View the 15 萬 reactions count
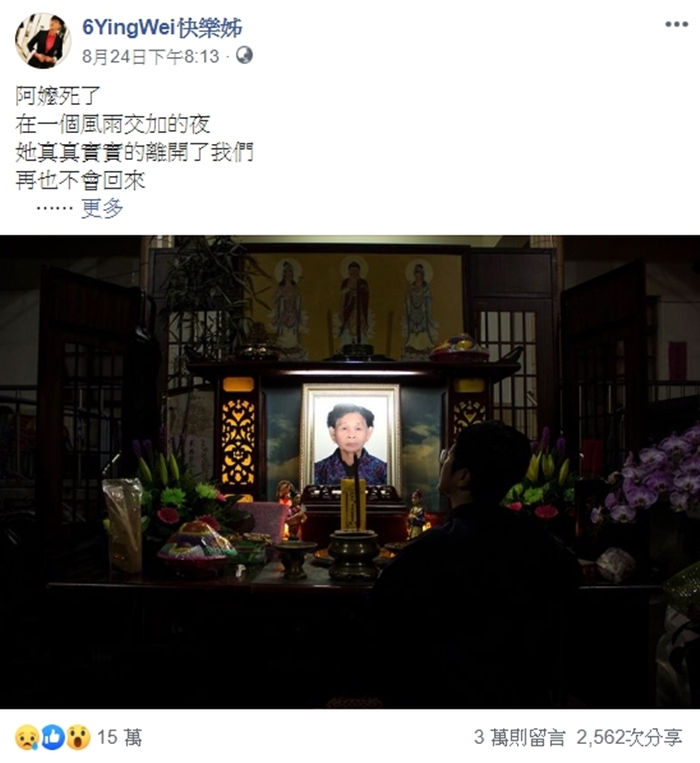 click(120, 737)
